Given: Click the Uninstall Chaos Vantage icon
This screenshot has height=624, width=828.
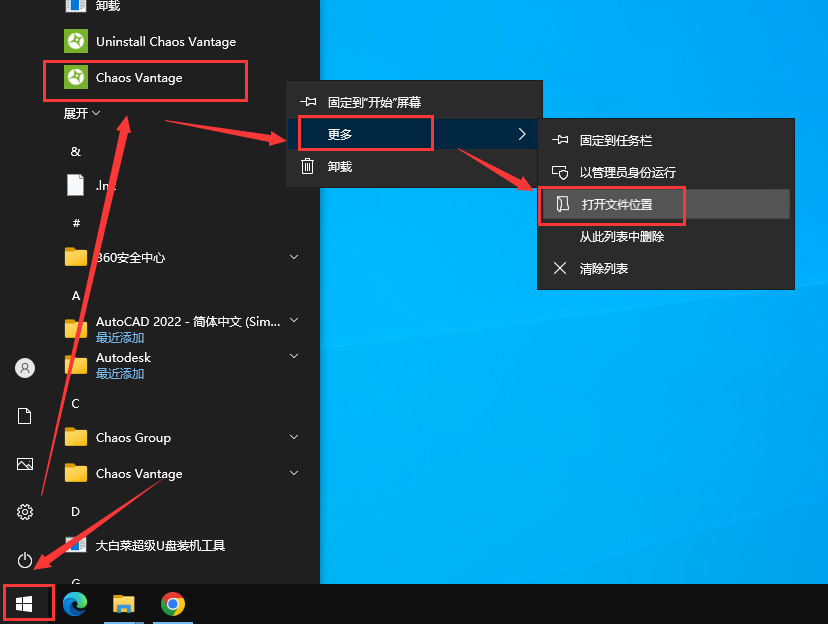Looking at the screenshot, I should [x=76, y=41].
